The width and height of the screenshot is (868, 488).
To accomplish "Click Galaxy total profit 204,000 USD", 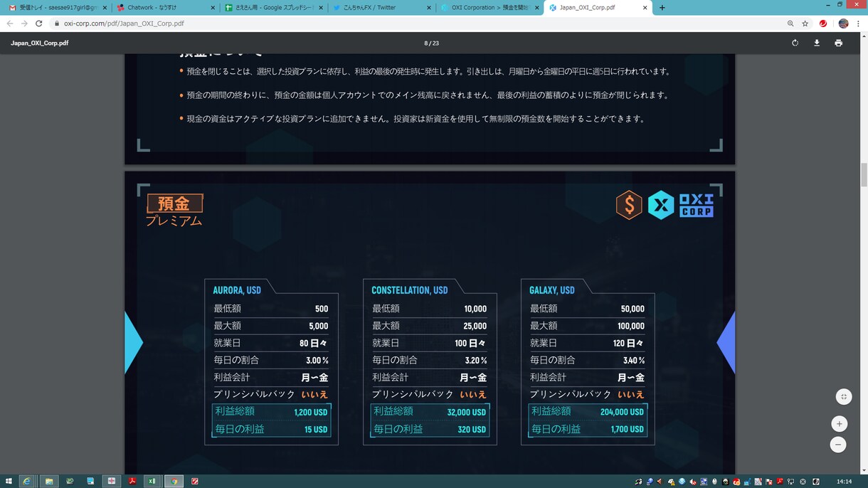I will tap(622, 412).
